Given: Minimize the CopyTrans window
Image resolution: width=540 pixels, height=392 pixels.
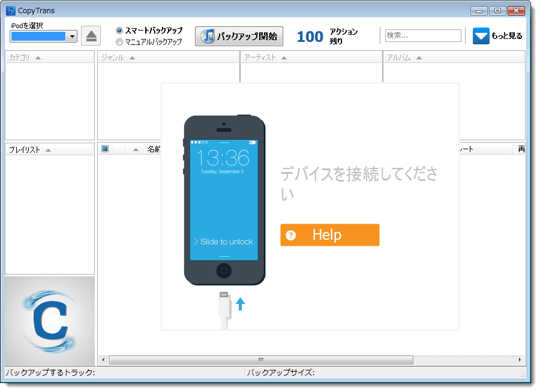Looking at the screenshot, I should 479,11.
